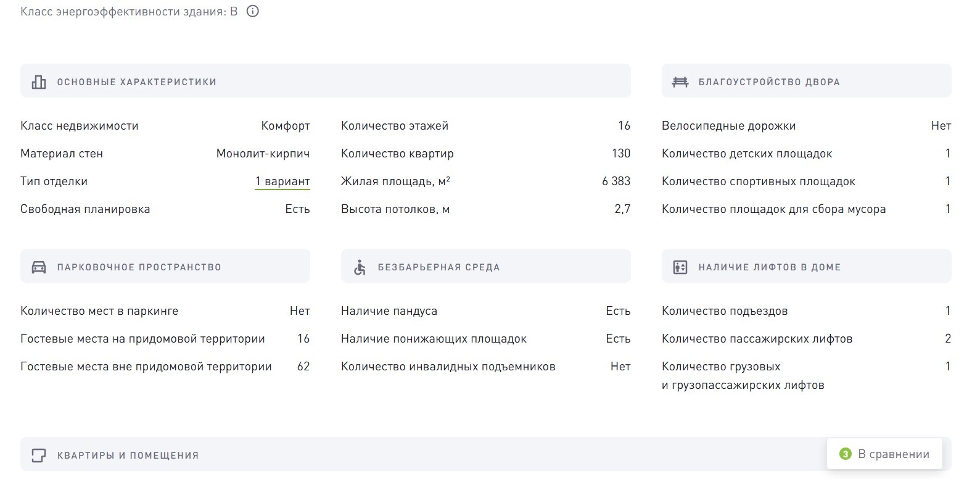Click the car icon in Парковочное пространство
The height and width of the screenshot is (479, 980).
click(x=39, y=267)
